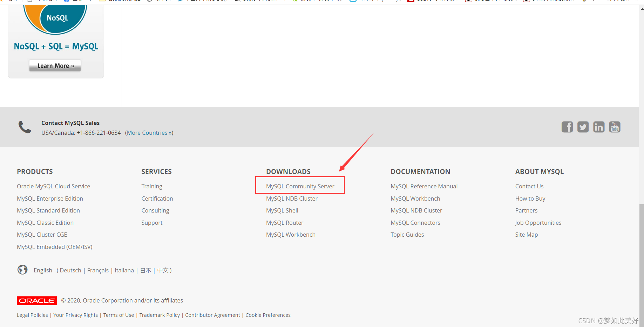The width and height of the screenshot is (644, 327).
Task: Open Trademark Policy link
Action: 160,315
